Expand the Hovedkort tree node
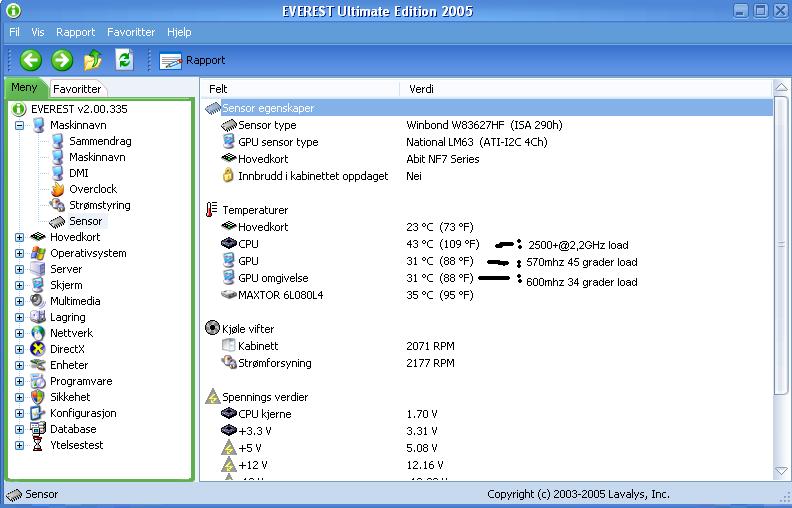 coord(19,237)
